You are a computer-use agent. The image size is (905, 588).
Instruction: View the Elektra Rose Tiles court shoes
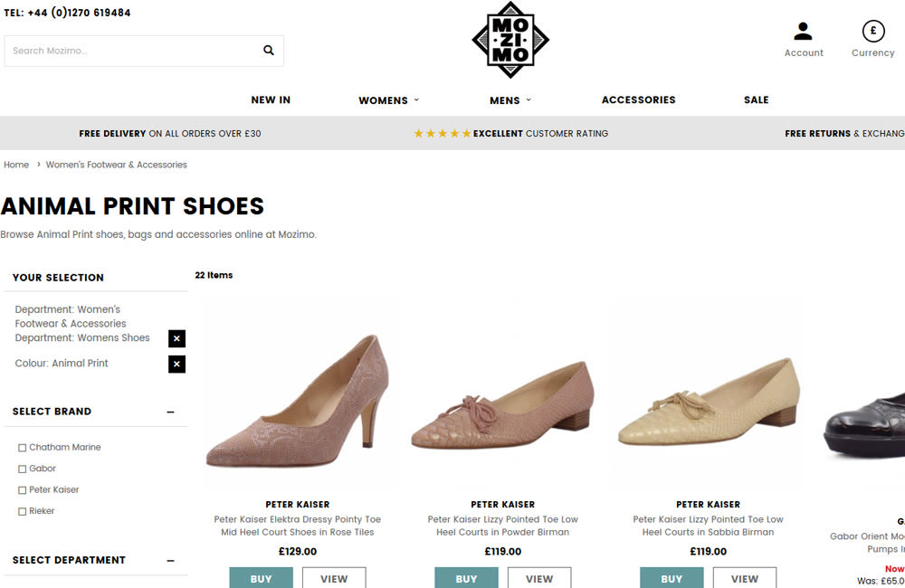click(334, 578)
